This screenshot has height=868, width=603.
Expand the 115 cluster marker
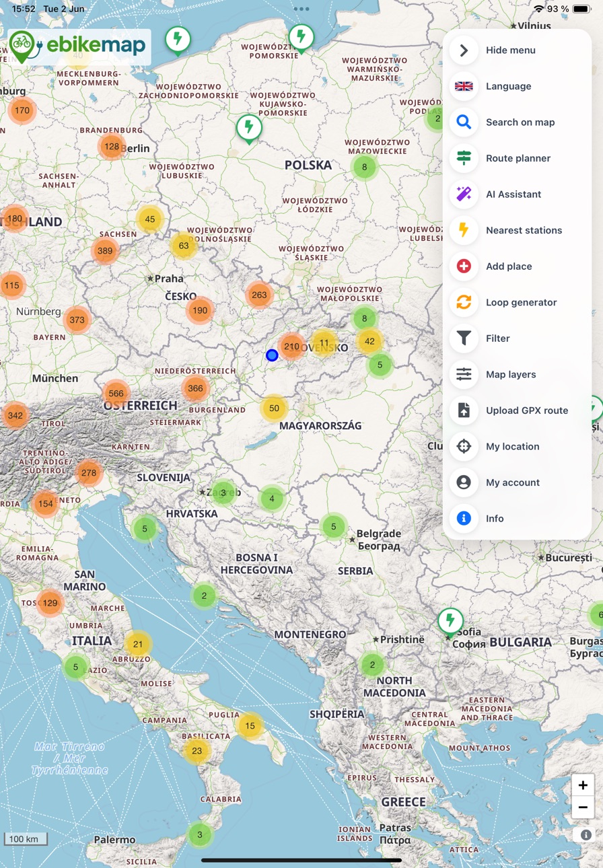click(12, 285)
